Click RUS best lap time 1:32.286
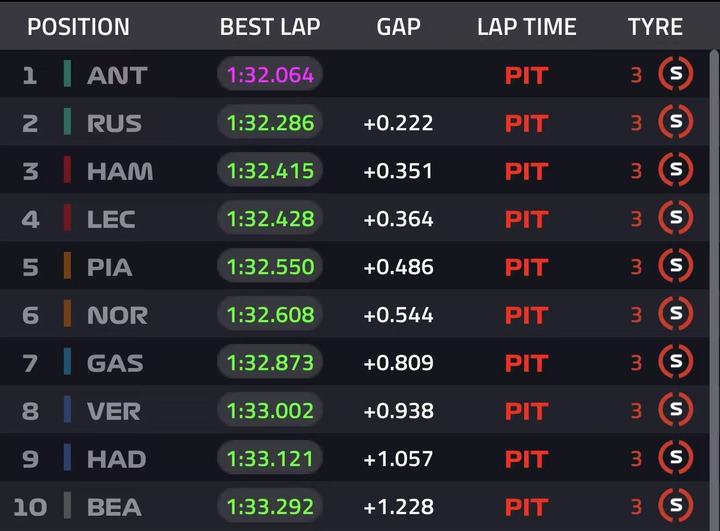Image resolution: width=720 pixels, height=531 pixels. (270, 123)
